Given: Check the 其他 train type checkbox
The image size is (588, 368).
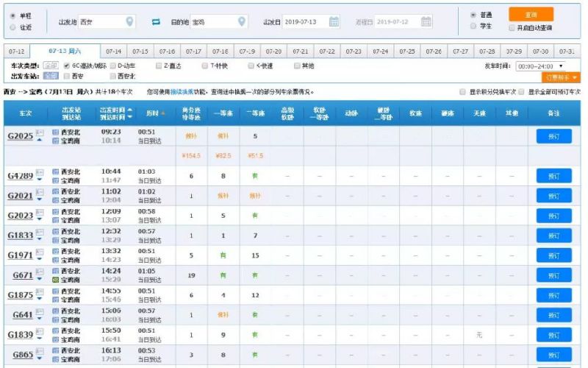Looking at the screenshot, I should coord(297,66).
